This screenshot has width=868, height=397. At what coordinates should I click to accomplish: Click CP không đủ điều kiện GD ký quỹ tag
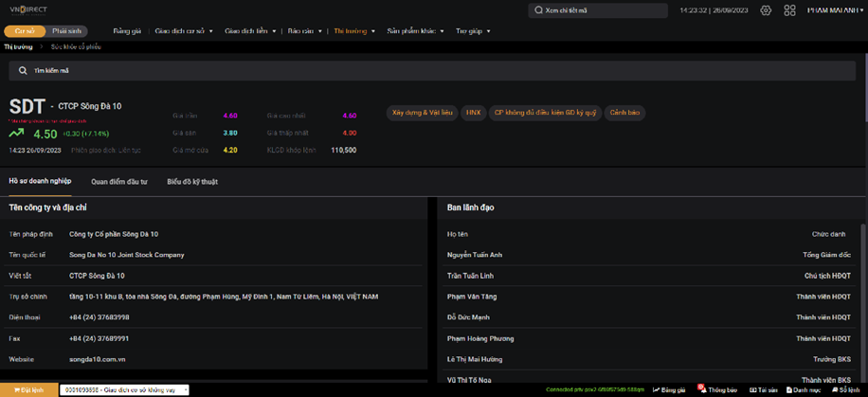[545, 113]
